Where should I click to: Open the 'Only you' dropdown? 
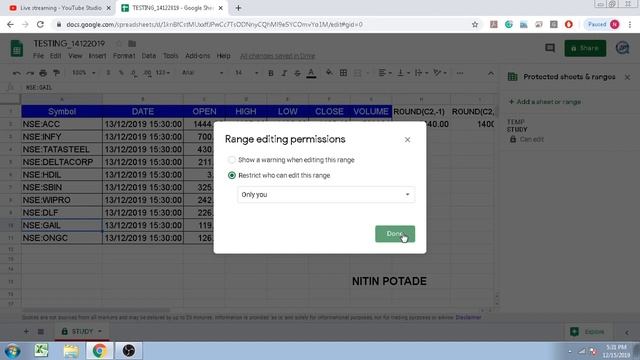[326, 195]
